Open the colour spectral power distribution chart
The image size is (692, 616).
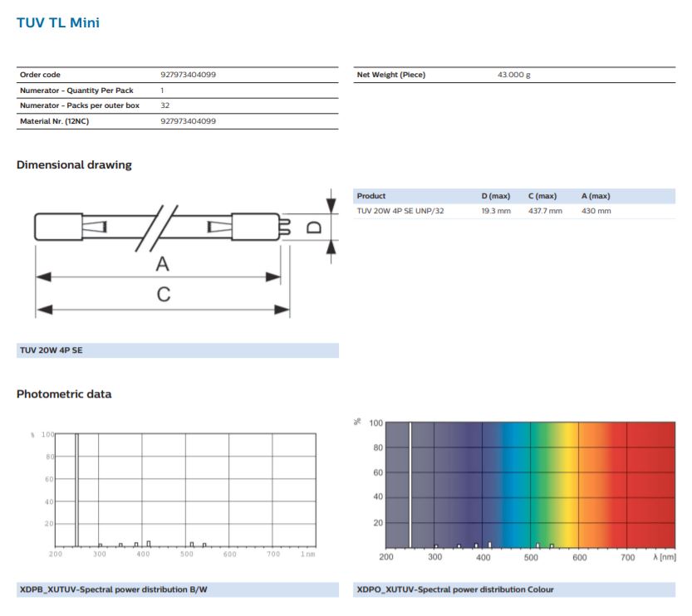click(x=515, y=489)
